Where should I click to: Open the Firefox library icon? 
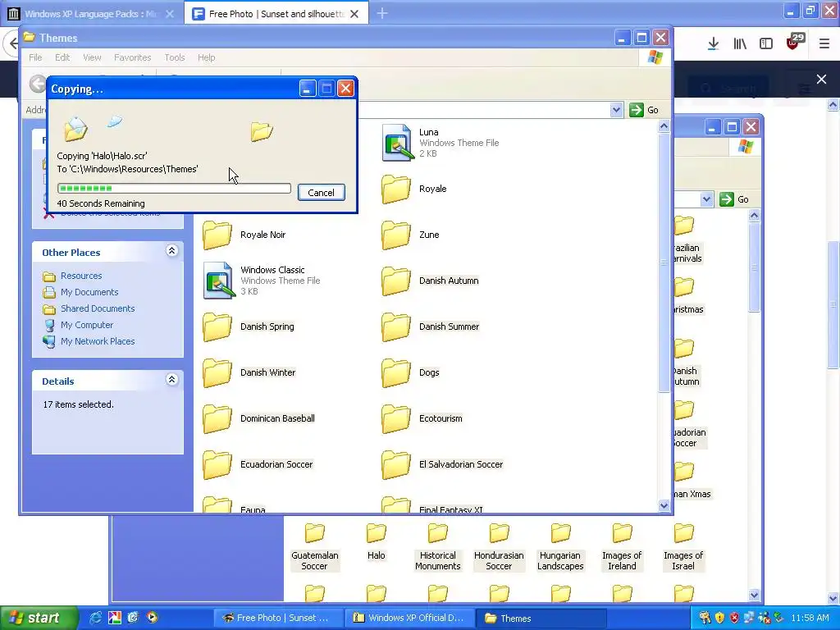tap(740, 44)
